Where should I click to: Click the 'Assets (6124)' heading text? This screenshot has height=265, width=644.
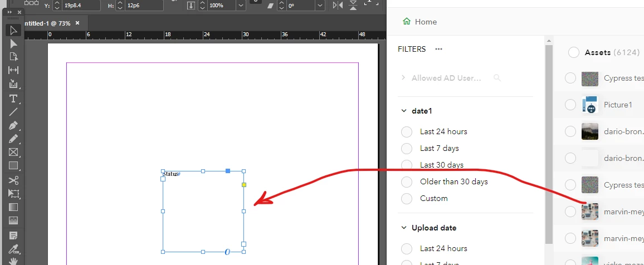(612, 52)
